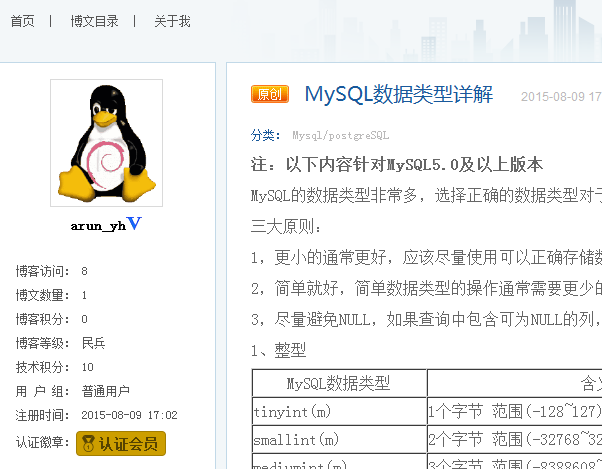
Task: Click the 三大原则 text line
Action: 286,226
